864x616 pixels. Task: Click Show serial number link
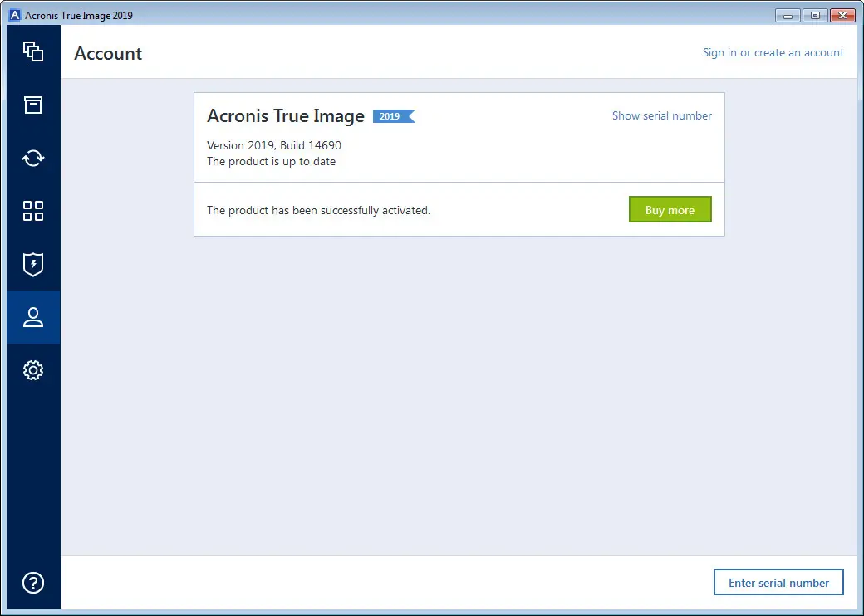point(662,115)
